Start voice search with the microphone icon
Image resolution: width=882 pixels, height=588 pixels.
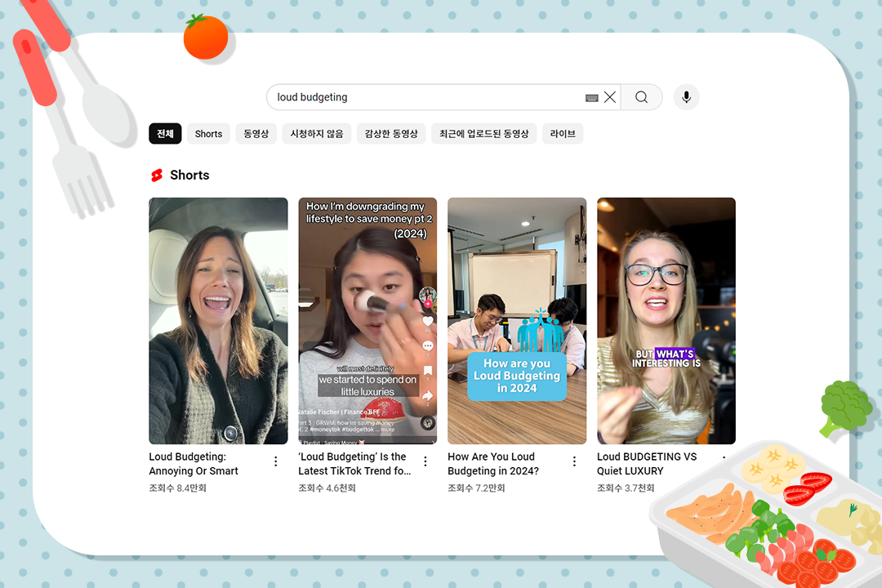tap(686, 97)
